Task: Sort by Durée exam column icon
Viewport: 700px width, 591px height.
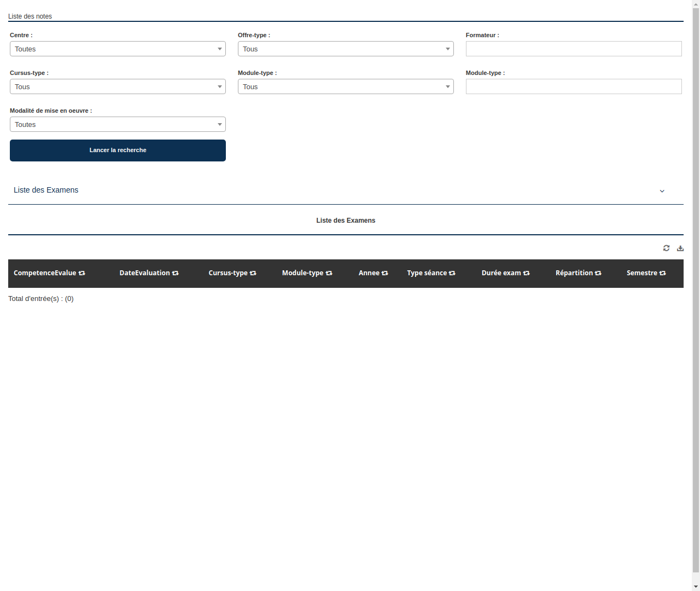Action: coord(526,273)
